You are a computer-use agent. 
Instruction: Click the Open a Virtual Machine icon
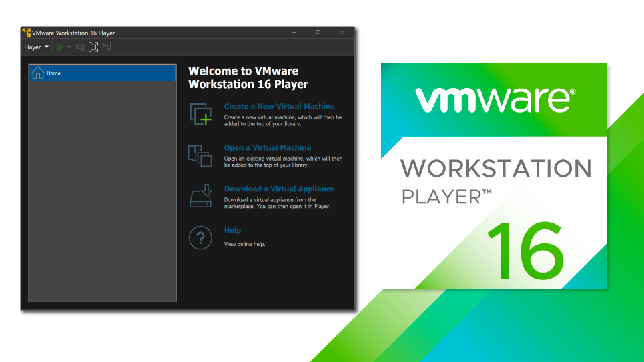click(200, 155)
